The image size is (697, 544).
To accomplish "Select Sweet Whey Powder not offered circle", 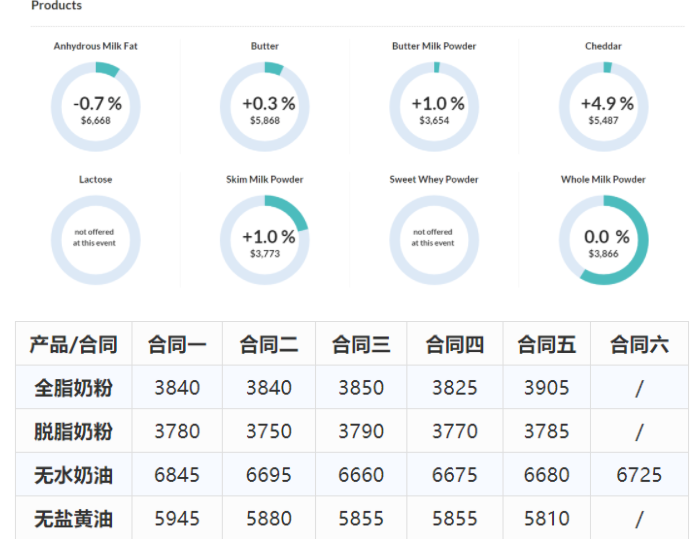I will 434,240.
